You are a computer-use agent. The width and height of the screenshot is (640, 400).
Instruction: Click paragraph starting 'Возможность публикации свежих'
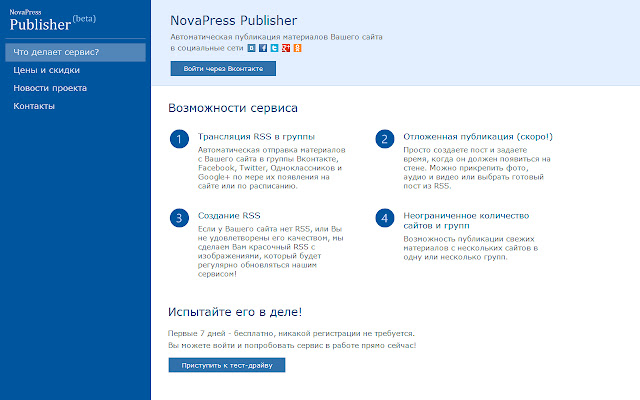click(471, 248)
